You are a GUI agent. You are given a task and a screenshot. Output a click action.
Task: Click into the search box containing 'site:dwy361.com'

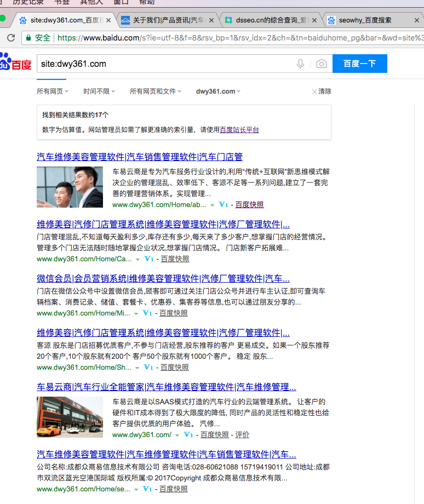[x=164, y=64]
